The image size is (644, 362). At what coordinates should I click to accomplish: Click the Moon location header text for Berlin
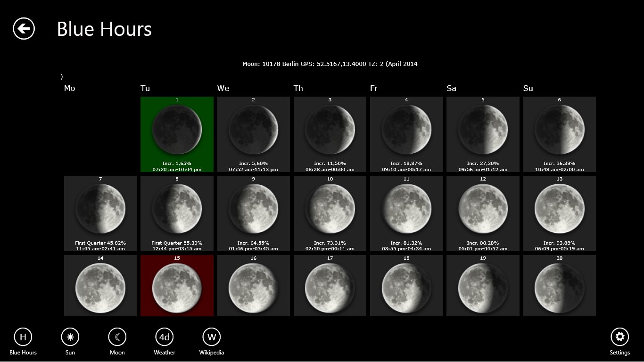tap(330, 64)
